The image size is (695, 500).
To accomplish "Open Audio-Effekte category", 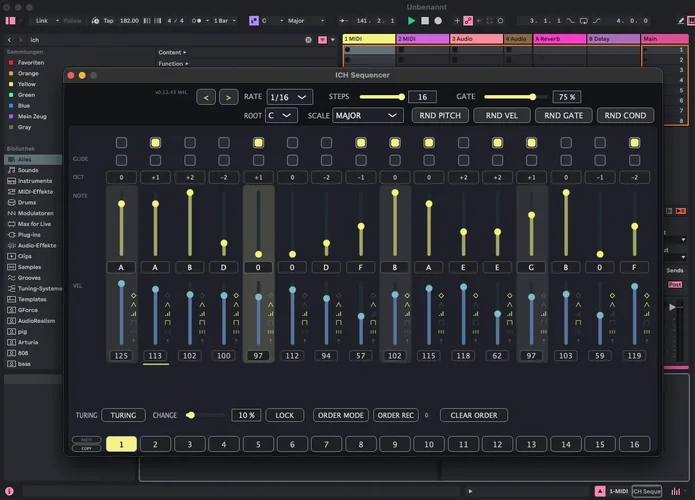I will click(37, 245).
